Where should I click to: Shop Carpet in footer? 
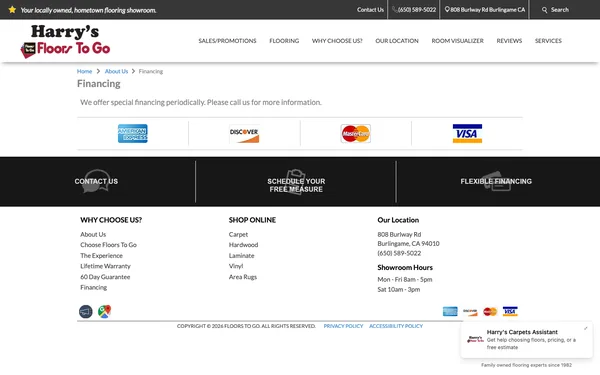pyautogui.click(x=238, y=234)
